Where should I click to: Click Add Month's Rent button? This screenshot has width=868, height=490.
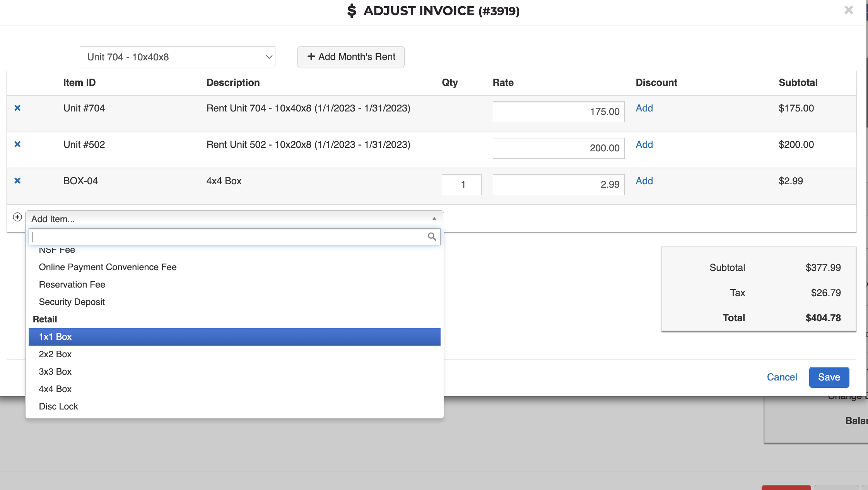click(351, 57)
